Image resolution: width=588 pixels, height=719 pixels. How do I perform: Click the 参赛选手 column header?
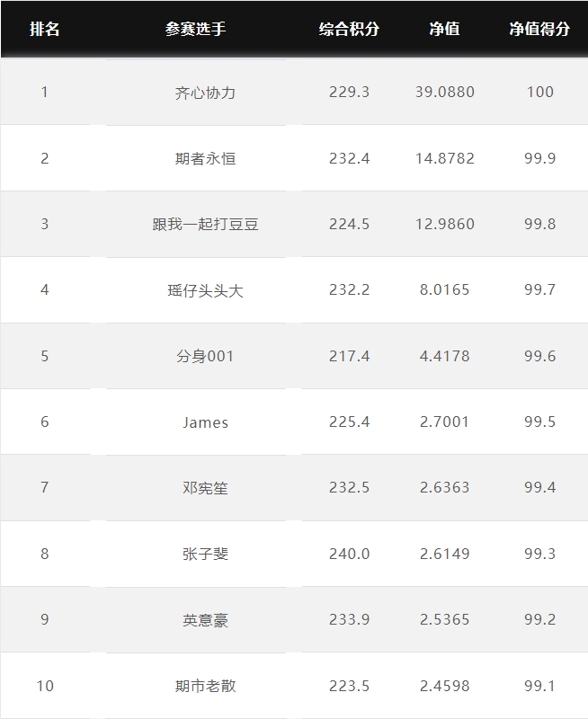196,29
